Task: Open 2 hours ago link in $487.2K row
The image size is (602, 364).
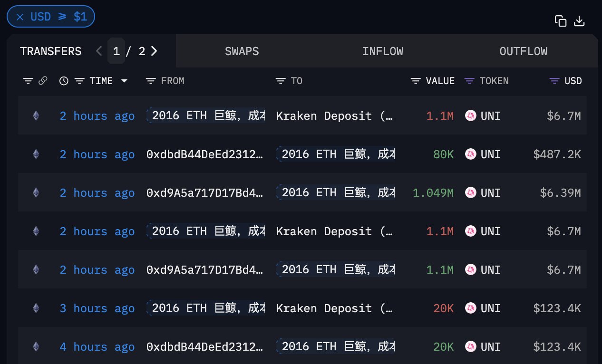Action: click(x=97, y=154)
